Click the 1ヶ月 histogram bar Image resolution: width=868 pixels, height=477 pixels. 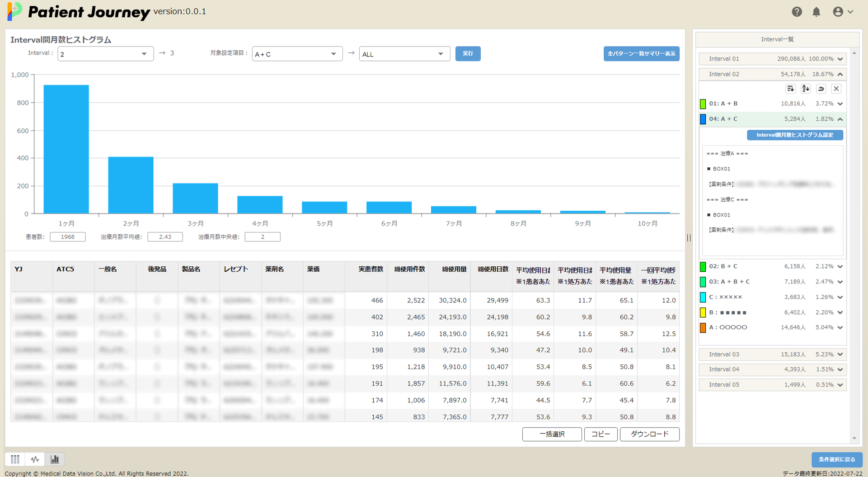pos(66,149)
